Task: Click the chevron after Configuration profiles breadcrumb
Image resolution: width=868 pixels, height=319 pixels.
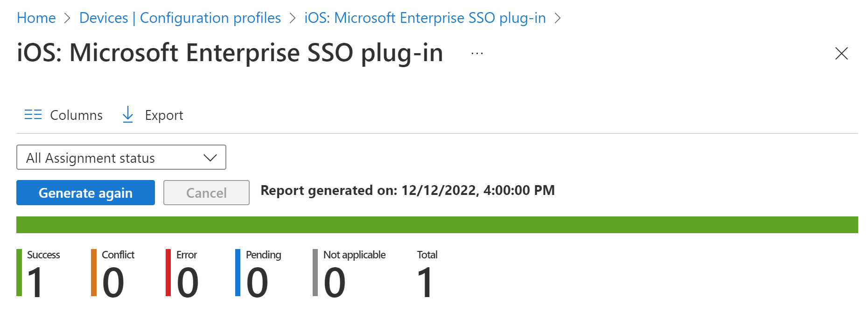Action: 293,18
